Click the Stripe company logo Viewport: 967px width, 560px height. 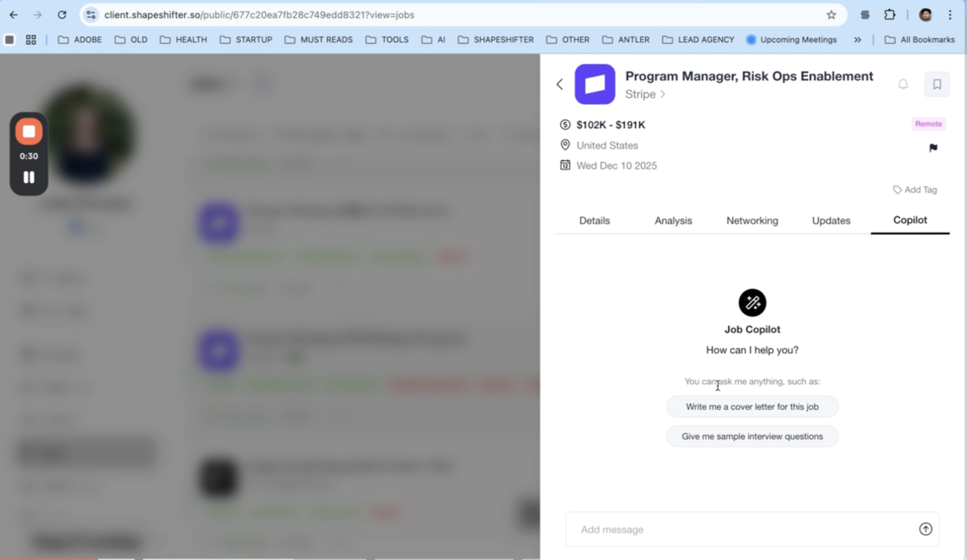595,84
